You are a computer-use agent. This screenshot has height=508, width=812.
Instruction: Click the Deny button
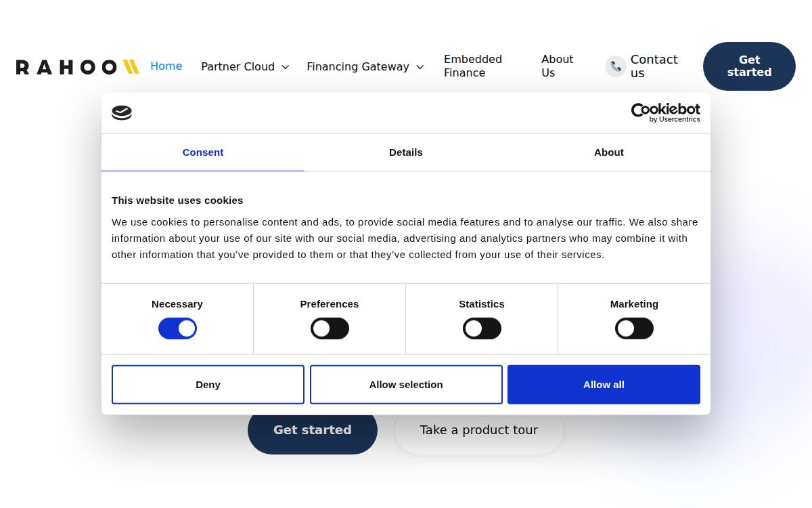(208, 385)
